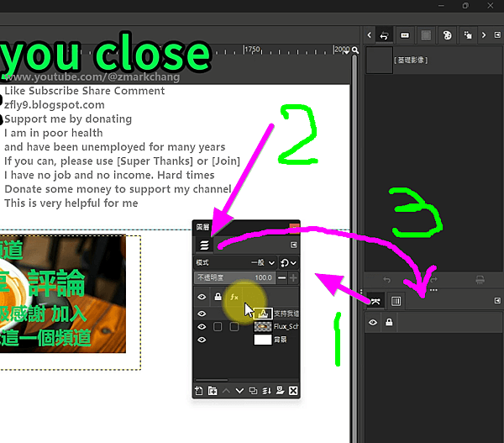Click the lock header in Paths panel
This screenshot has width=504, height=443.
389,322
